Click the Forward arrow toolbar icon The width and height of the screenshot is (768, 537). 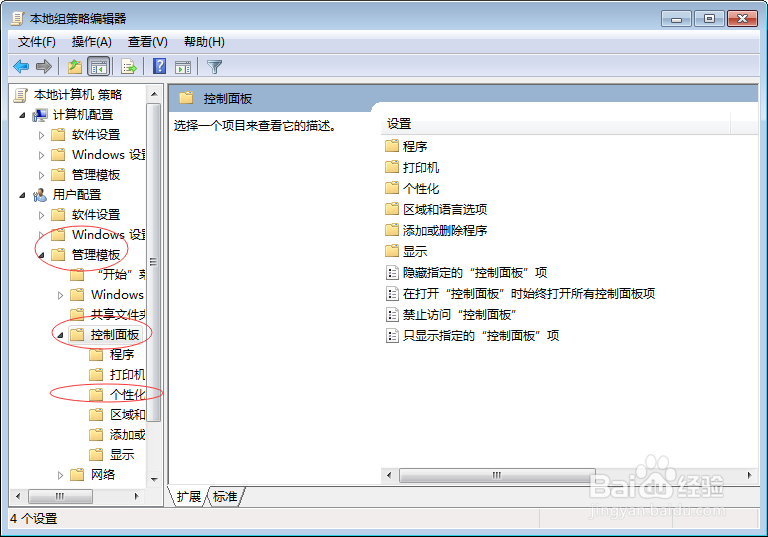coord(44,66)
